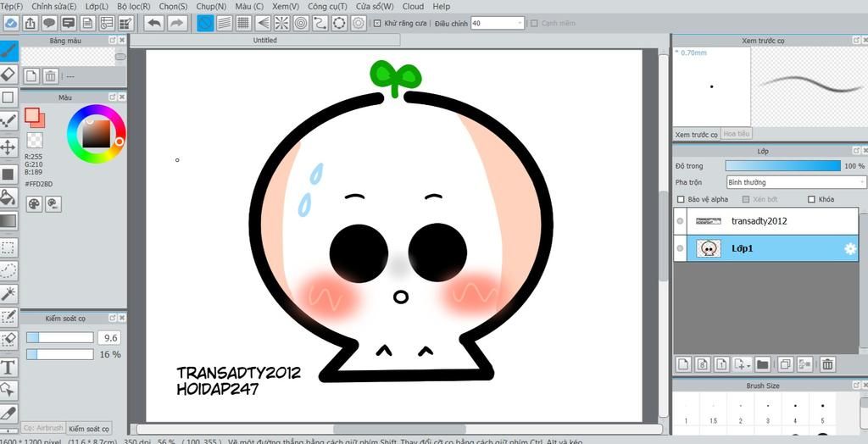Click the transparent color swatch
This screenshot has width=868, height=444.
click(x=35, y=140)
